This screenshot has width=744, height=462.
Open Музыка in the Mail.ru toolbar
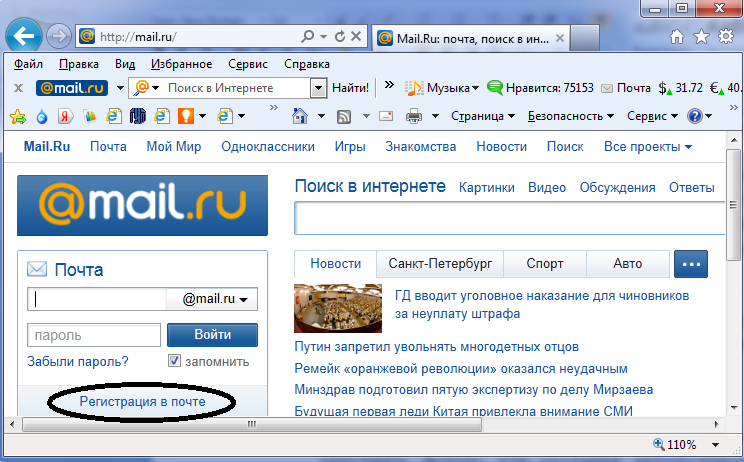pos(447,88)
